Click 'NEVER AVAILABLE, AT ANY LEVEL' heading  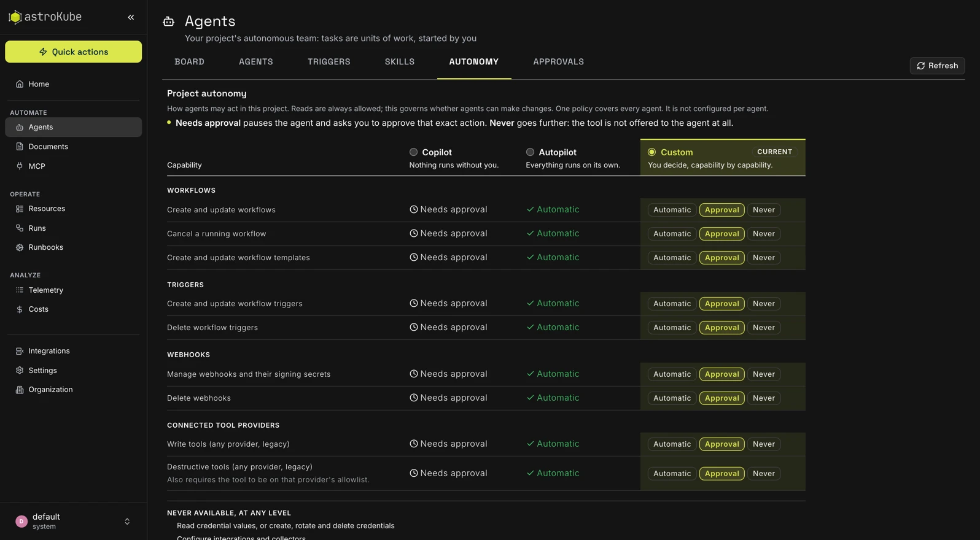point(229,513)
